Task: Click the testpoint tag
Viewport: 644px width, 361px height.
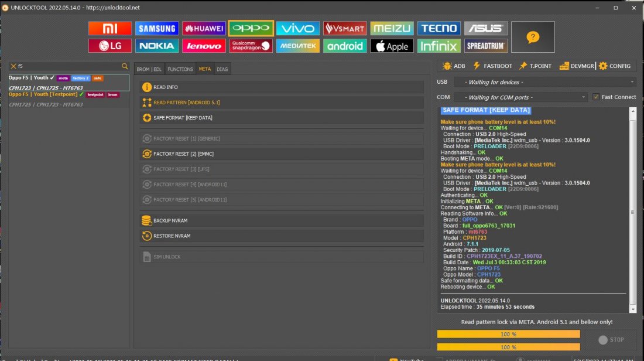Action: [x=95, y=94]
